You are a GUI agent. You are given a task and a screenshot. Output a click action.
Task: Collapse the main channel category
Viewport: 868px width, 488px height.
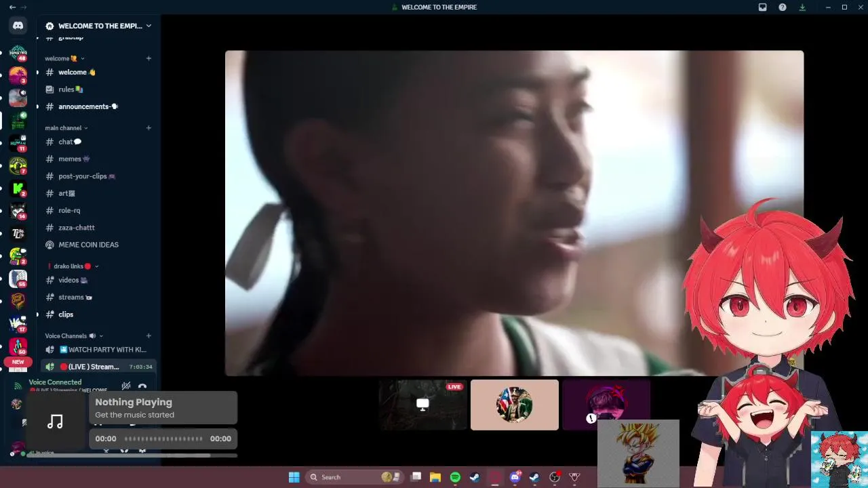pyautogui.click(x=66, y=127)
